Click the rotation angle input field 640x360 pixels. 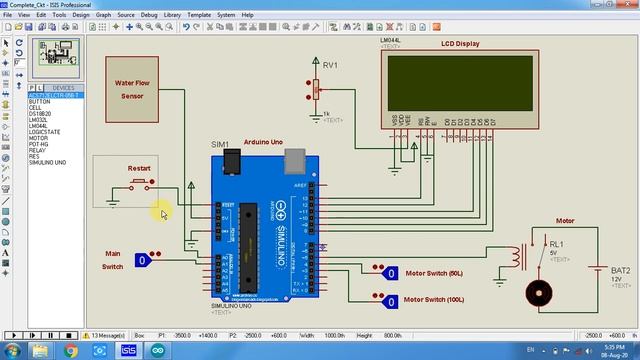click(x=19, y=63)
